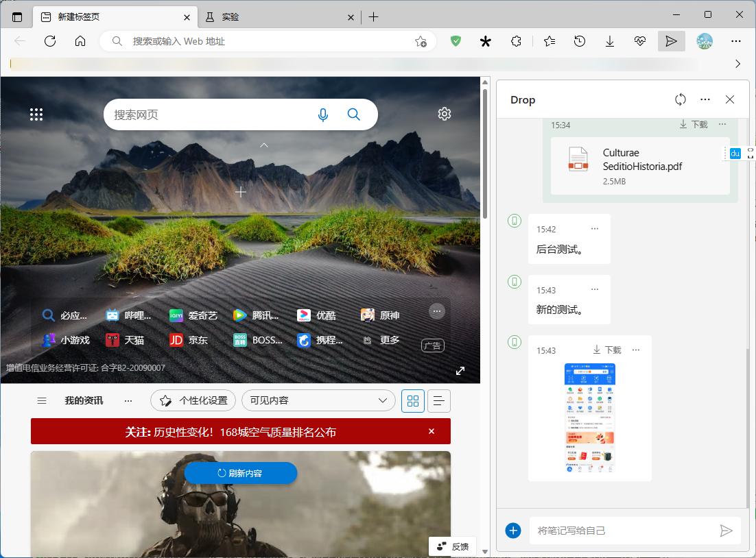Click the plus icon beside Drop note field

(x=514, y=530)
